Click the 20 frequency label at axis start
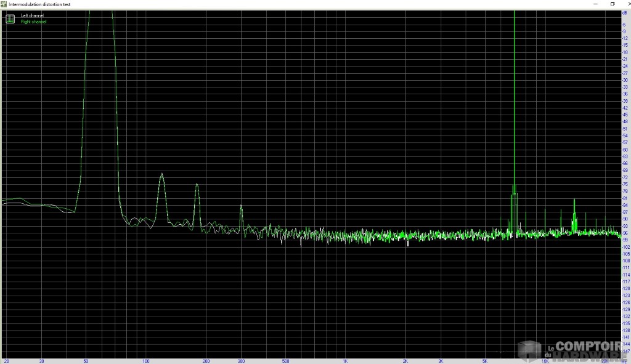631x364 pixels. (7, 360)
